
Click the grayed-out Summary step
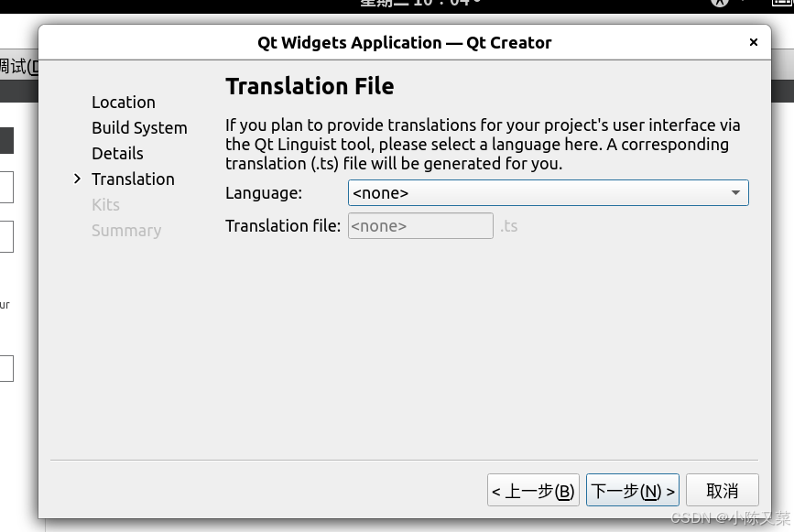(126, 231)
